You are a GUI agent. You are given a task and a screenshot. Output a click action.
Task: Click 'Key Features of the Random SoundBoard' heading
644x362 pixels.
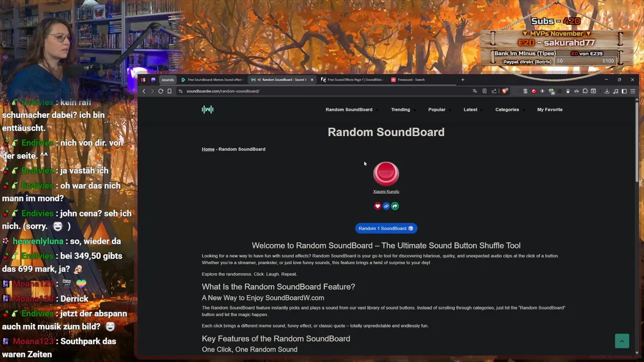[x=276, y=338]
